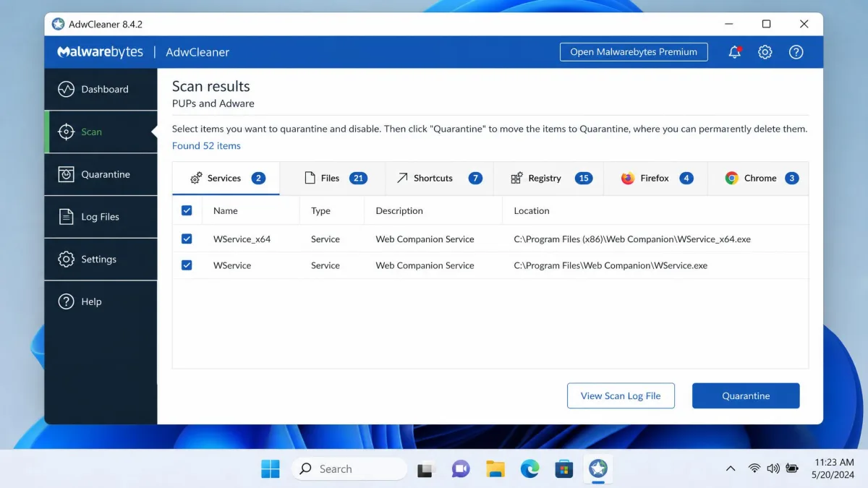Show hidden system tray icons
Viewport: 868px width, 488px height.
click(x=731, y=469)
